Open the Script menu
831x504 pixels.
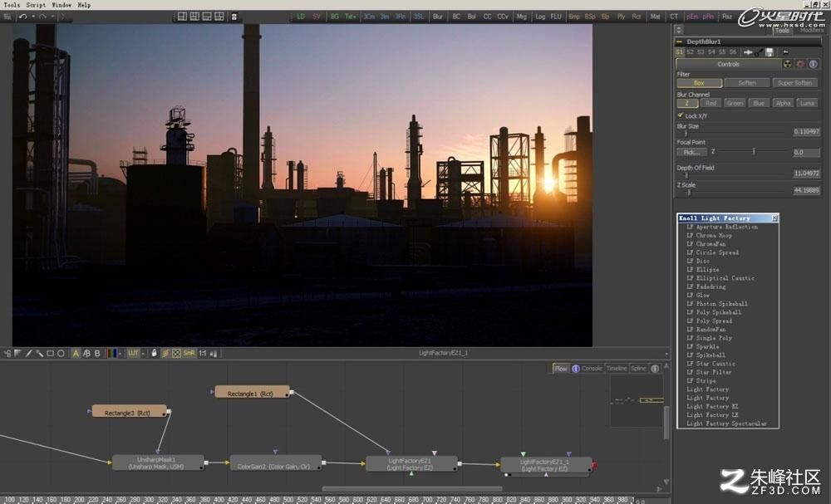36,5
